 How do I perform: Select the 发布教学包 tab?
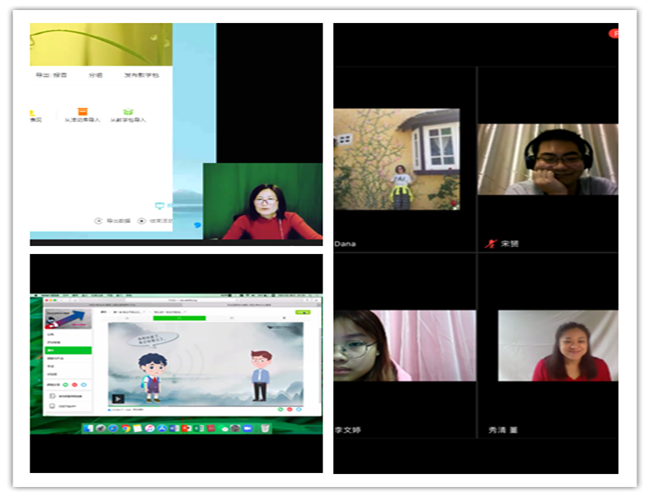pyautogui.click(x=142, y=74)
